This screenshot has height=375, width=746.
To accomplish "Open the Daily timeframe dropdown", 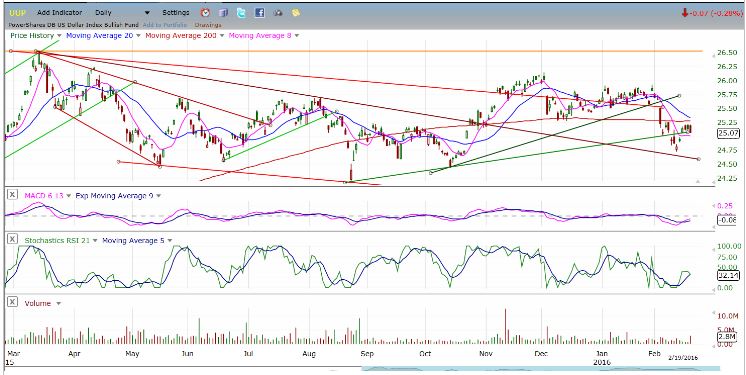I will point(122,13).
